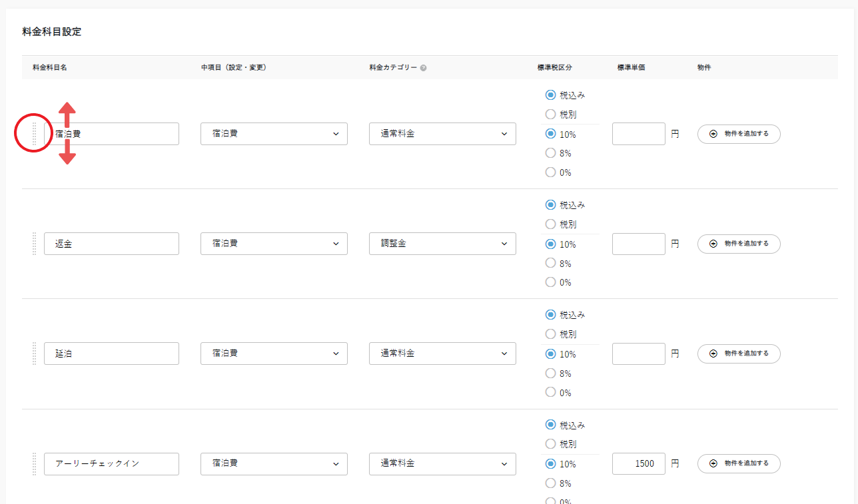
Task: Click the drag handle beside 返金 row
Action: point(35,244)
